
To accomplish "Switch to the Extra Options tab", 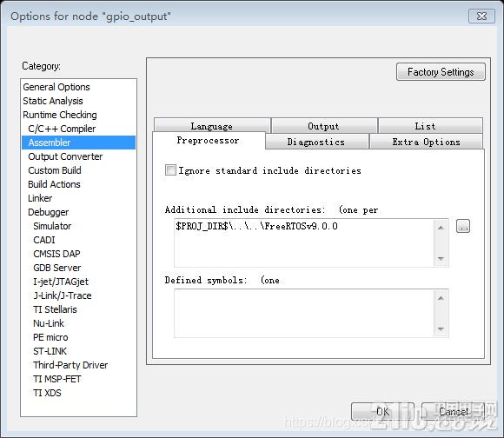I will click(426, 142).
